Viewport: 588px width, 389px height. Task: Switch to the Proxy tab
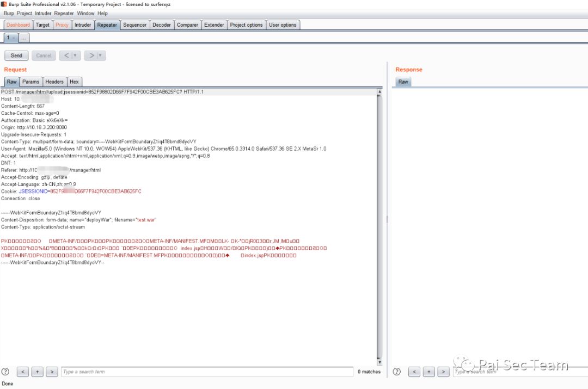pos(62,24)
